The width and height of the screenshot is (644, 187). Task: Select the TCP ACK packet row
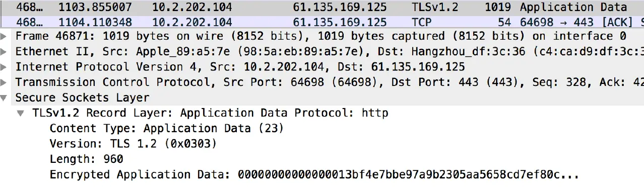pos(322,23)
